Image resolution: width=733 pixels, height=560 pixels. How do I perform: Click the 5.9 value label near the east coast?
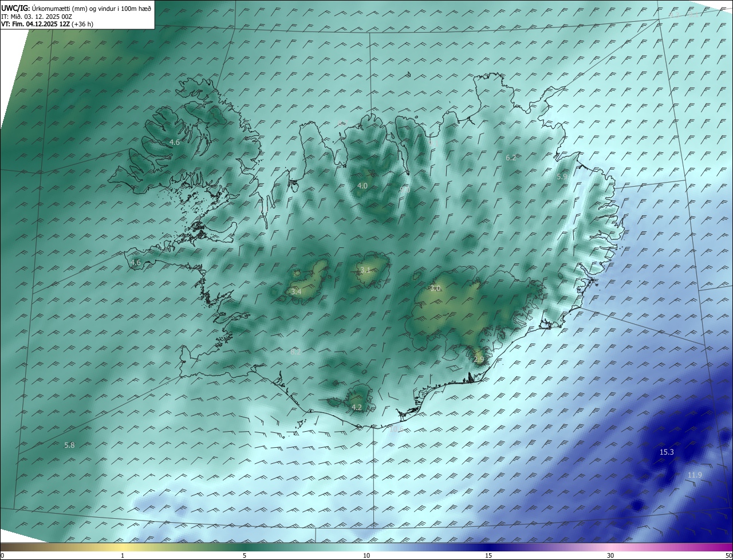[562, 177]
